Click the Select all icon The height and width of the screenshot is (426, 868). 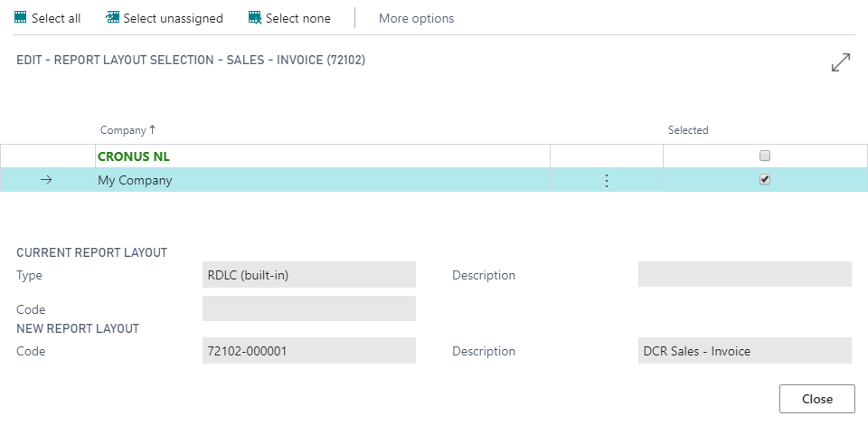21,18
